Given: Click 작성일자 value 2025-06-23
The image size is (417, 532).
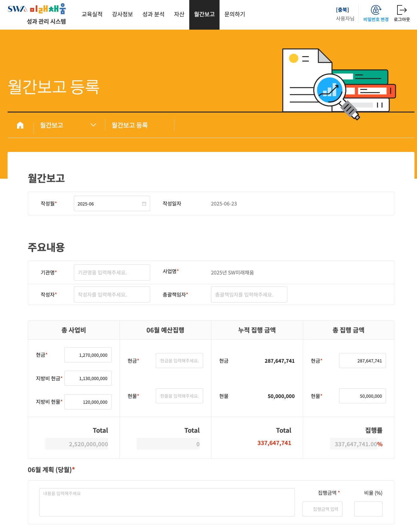Looking at the screenshot, I should click(x=224, y=204).
